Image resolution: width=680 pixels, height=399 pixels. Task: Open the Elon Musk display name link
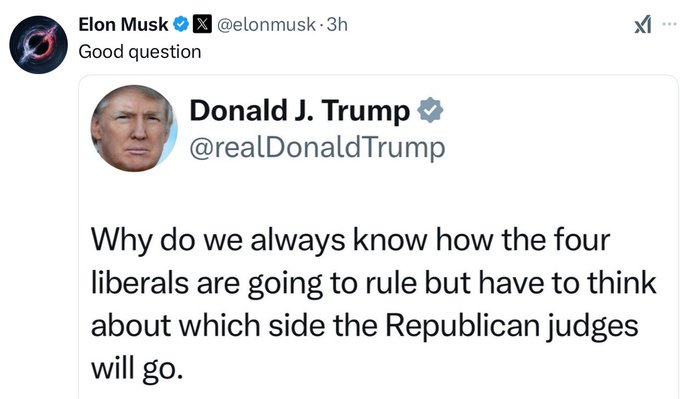(x=123, y=24)
